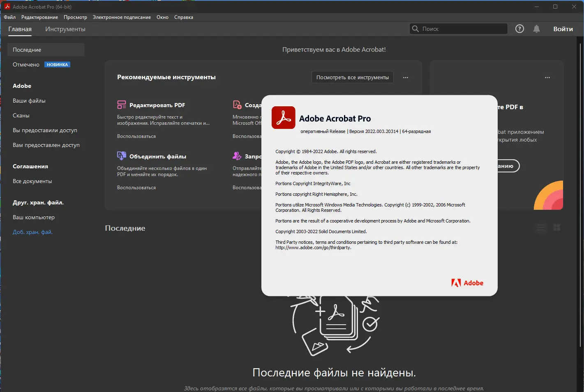Click the version text 2022.003.20314 in About dialog

[382, 131]
